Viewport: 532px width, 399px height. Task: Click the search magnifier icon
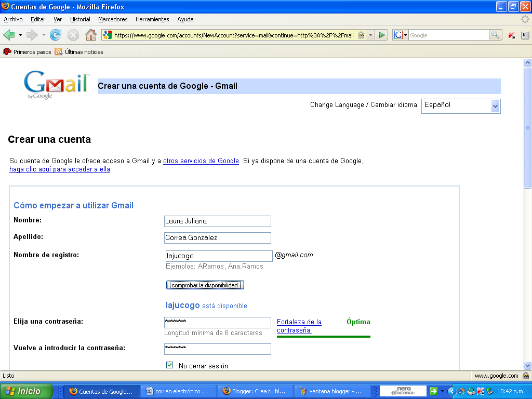tap(496, 35)
